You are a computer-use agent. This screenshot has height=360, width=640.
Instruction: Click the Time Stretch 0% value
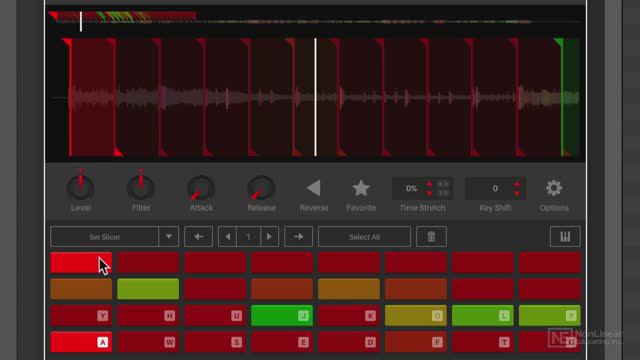point(411,189)
